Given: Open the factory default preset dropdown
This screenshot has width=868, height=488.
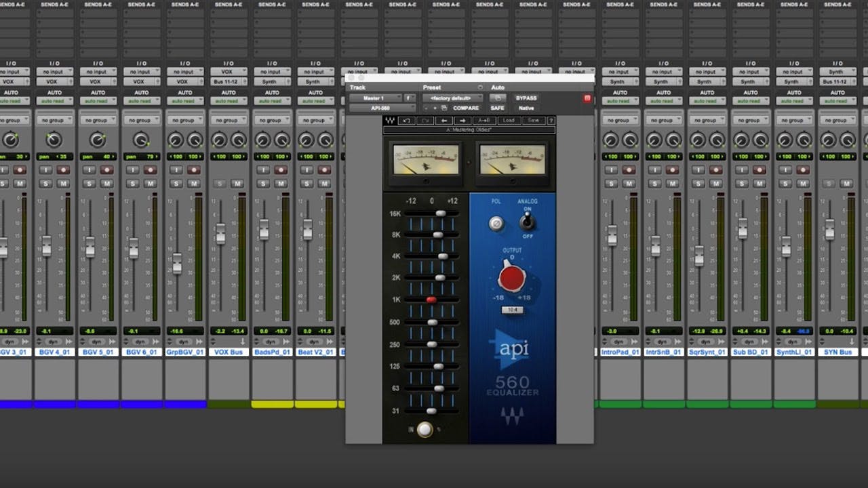Looking at the screenshot, I should (452, 98).
